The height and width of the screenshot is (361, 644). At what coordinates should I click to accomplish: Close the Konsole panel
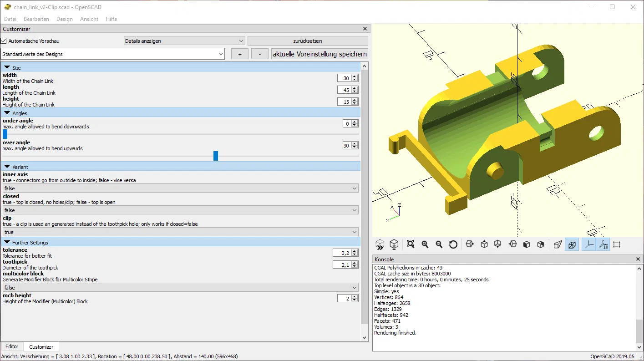(638, 259)
